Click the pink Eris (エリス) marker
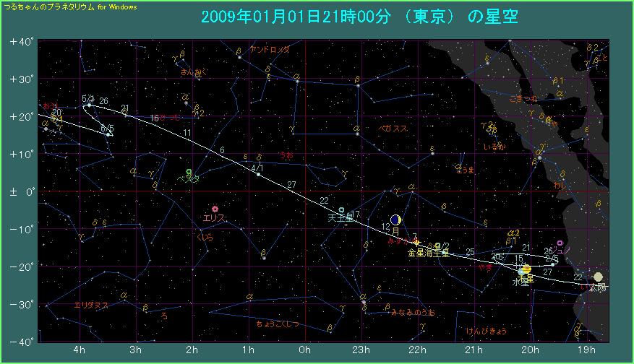 click(x=215, y=209)
